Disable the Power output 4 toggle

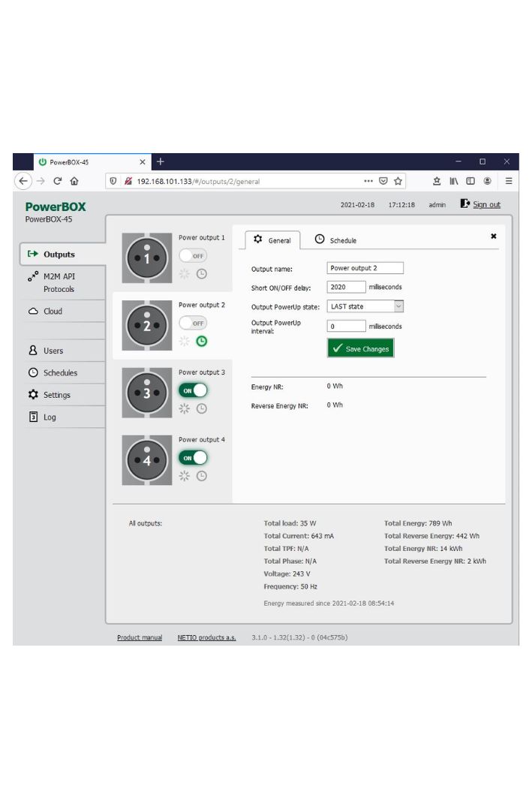coord(193,458)
